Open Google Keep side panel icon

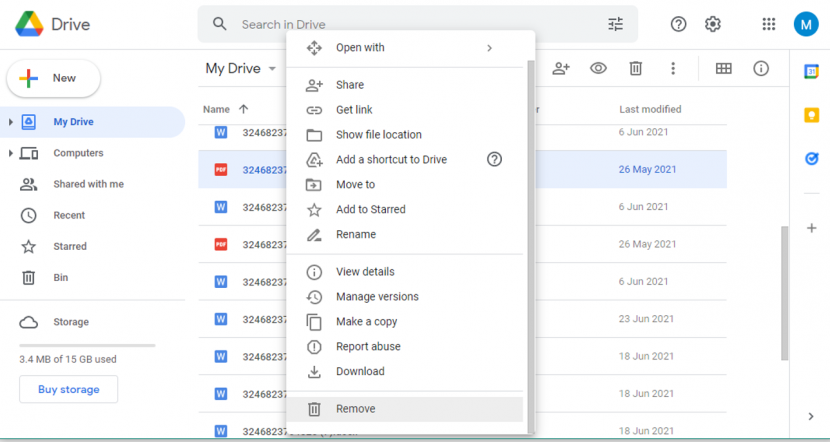[811, 115]
